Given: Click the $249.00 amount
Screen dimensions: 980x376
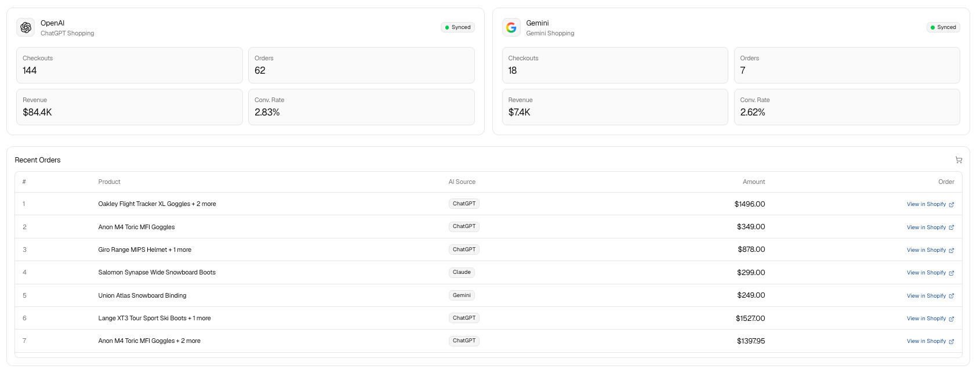Looking at the screenshot, I should click(751, 295).
